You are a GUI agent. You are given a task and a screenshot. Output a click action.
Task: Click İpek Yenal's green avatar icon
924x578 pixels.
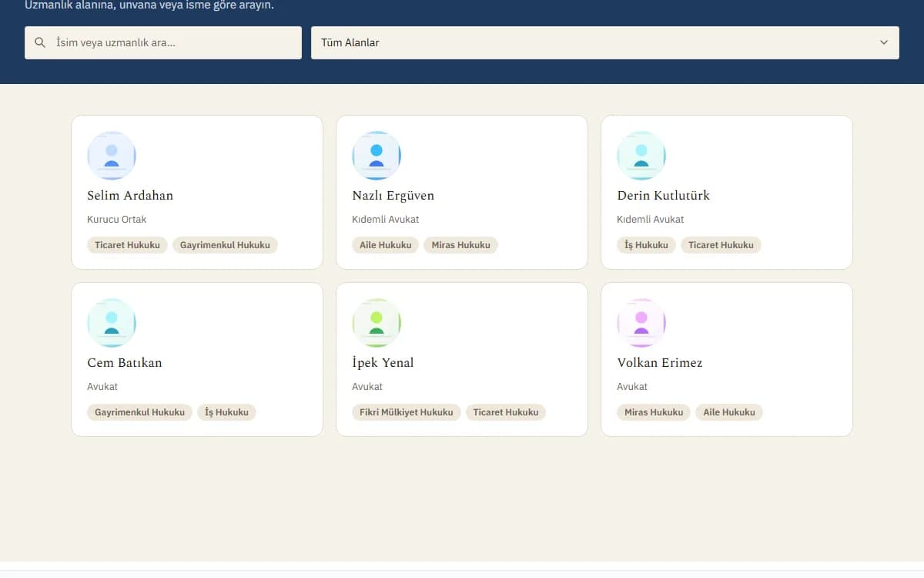coord(377,323)
